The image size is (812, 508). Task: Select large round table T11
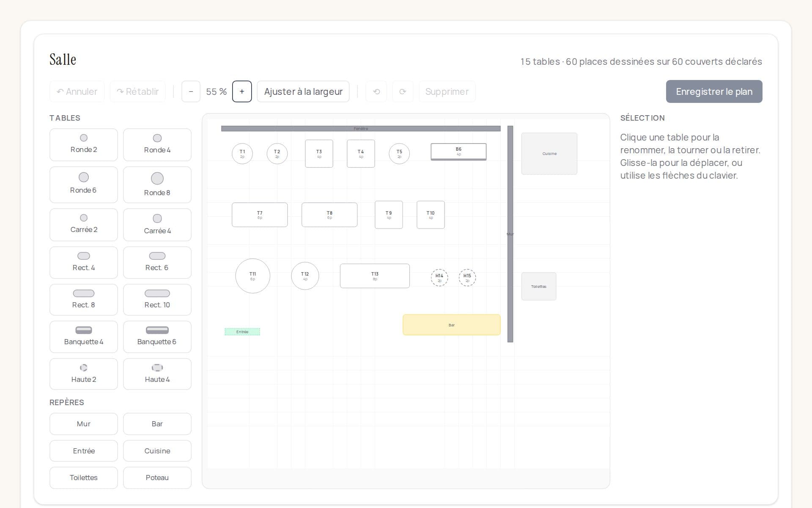[x=252, y=276]
